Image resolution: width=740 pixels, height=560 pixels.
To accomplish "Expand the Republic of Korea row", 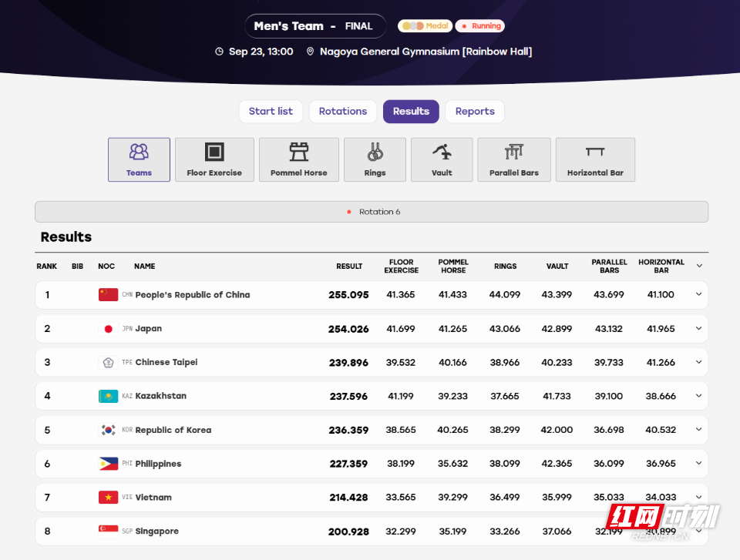I will tap(698, 430).
